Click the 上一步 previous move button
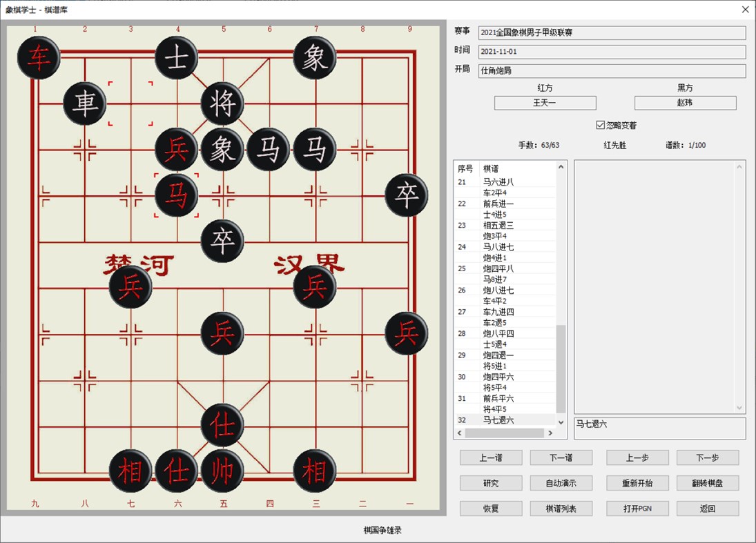The width and height of the screenshot is (756, 543). 637,457
